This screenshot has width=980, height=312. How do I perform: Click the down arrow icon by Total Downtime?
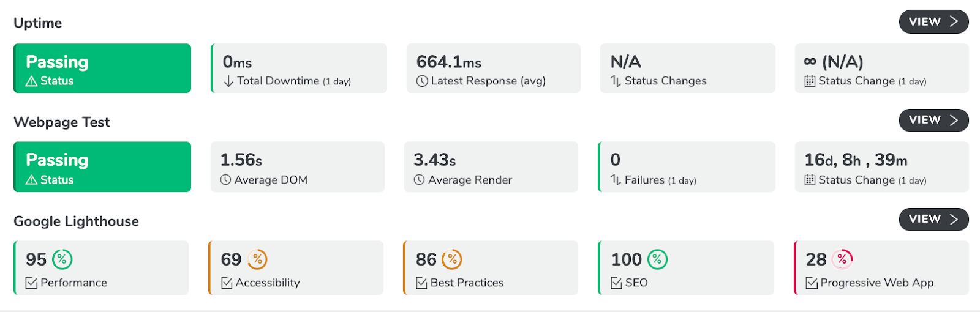[x=228, y=81]
